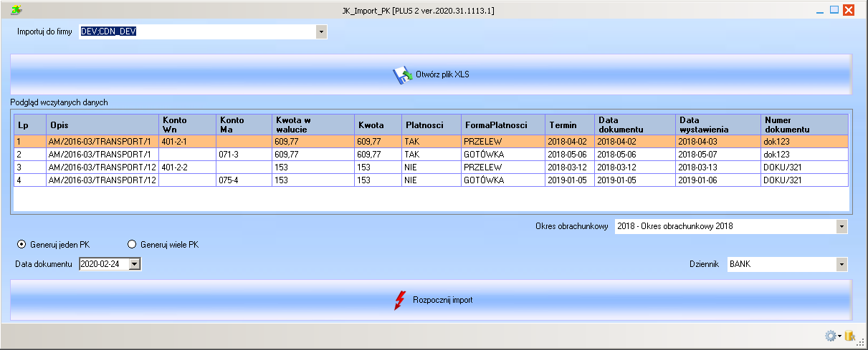Maximize the JK_Import_PK window
Image resolution: width=868 pixels, height=350 pixels.
pyautogui.click(x=834, y=10)
